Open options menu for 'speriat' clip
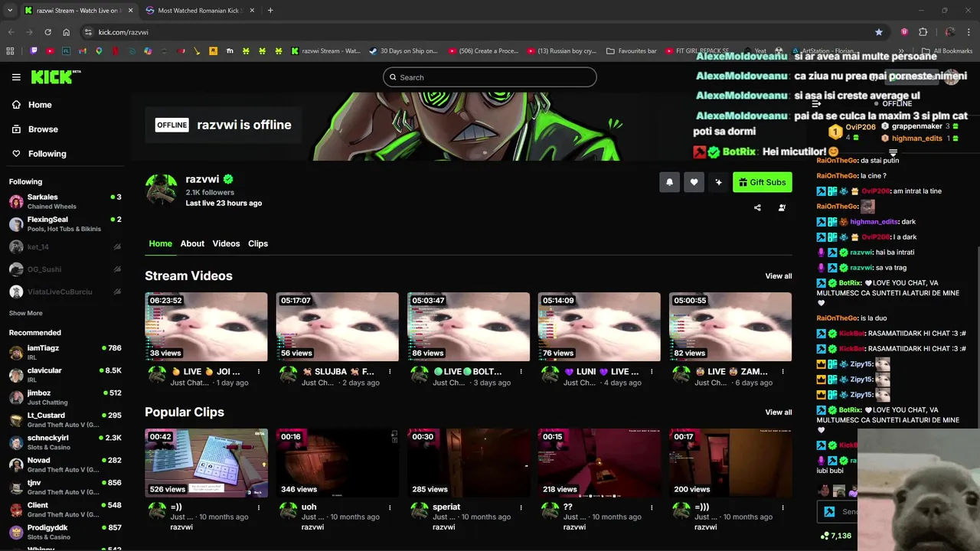The image size is (980, 551). pyautogui.click(x=521, y=507)
